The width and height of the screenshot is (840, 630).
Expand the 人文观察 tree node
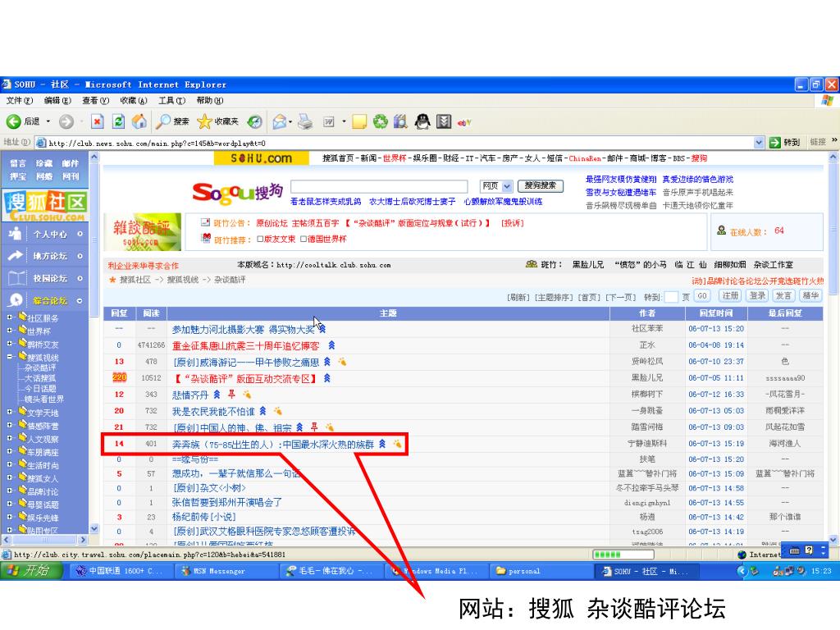(x=9, y=438)
